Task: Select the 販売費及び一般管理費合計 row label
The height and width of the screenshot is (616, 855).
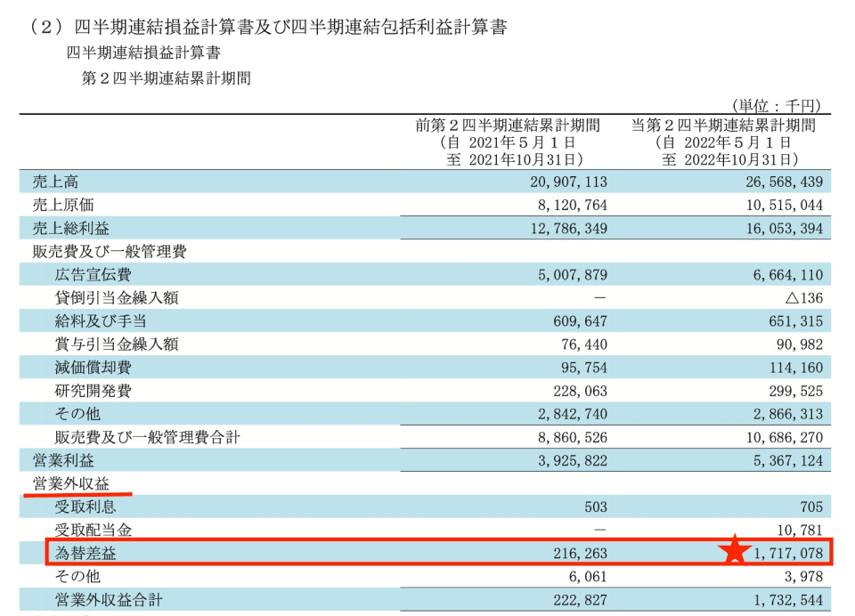Action: 147,437
